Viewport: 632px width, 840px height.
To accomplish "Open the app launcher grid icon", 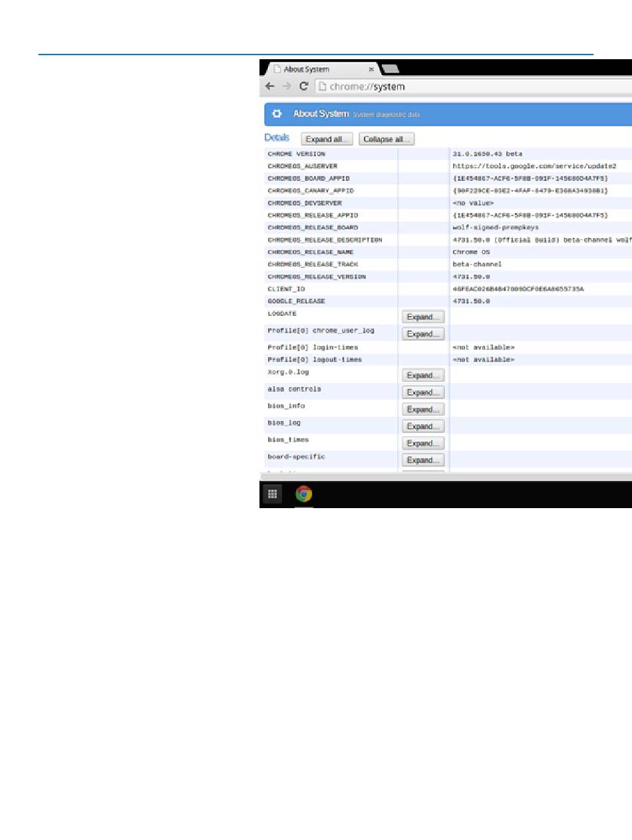I will coord(272,494).
